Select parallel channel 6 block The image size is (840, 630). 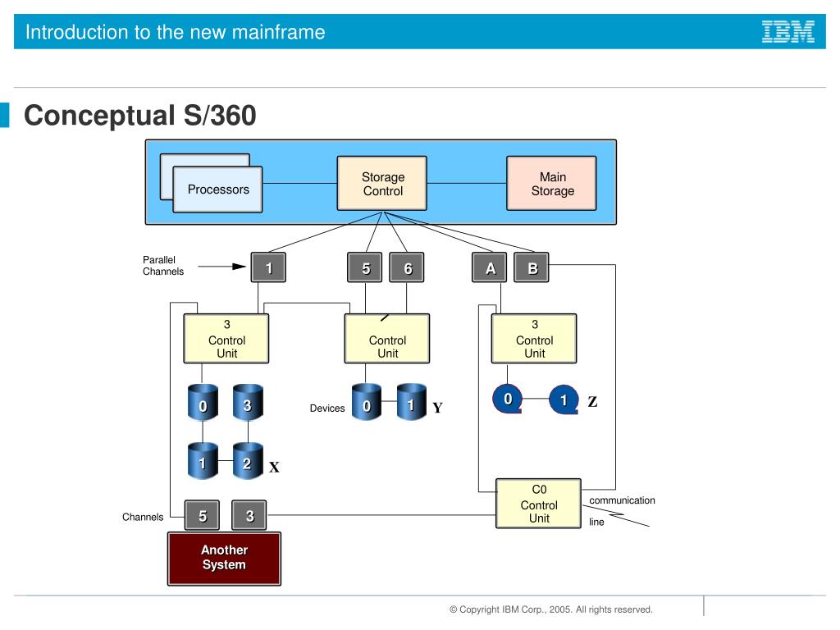[407, 267]
